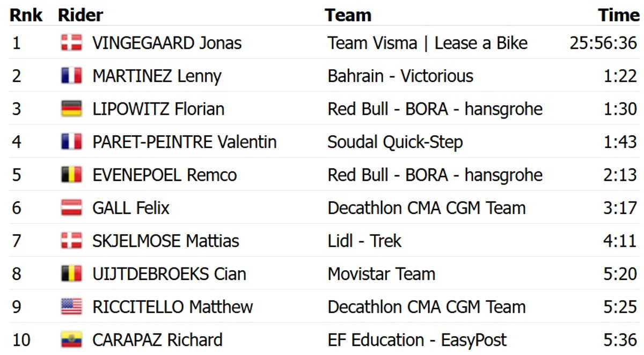Go to Soudal Quick-Step team
The width and height of the screenshot is (644, 355).
coord(395,142)
